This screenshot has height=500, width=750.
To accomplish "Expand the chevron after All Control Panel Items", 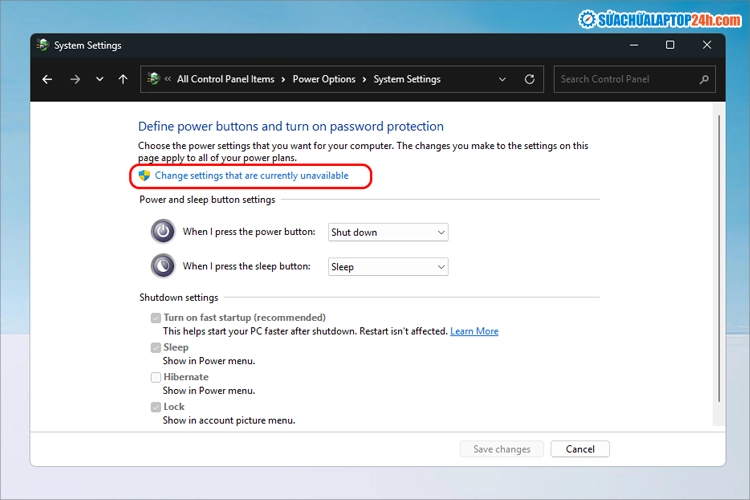I will pos(283,79).
